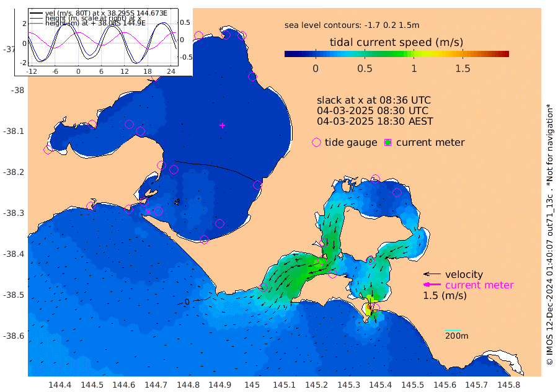Click the dark blue end of the speed color bar
This screenshot has height=392, width=558.
click(x=288, y=54)
